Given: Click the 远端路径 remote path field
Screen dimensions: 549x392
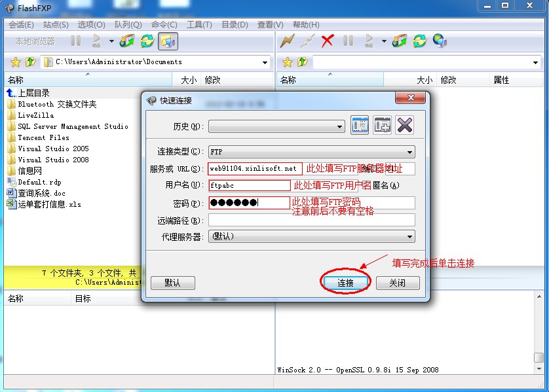Looking at the screenshot, I should [x=311, y=220].
